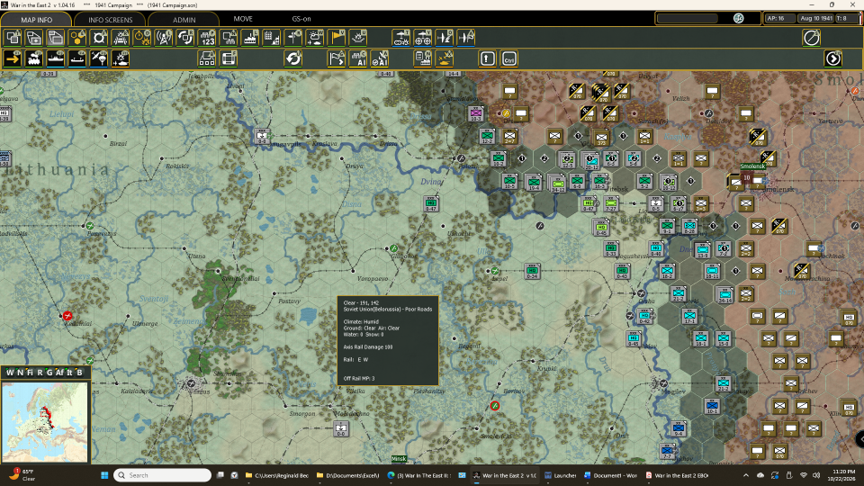This screenshot has width=864, height=486.
Task: Select the Smolensk city label on map
Action: (x=753, y=166)
